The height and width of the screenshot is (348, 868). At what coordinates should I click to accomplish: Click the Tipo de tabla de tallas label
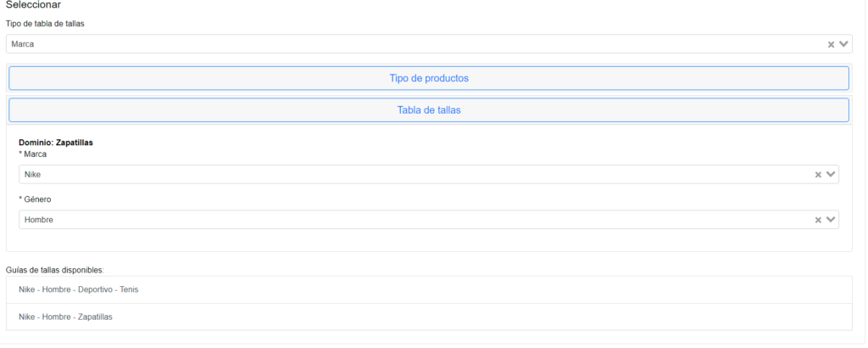point(45,24)
